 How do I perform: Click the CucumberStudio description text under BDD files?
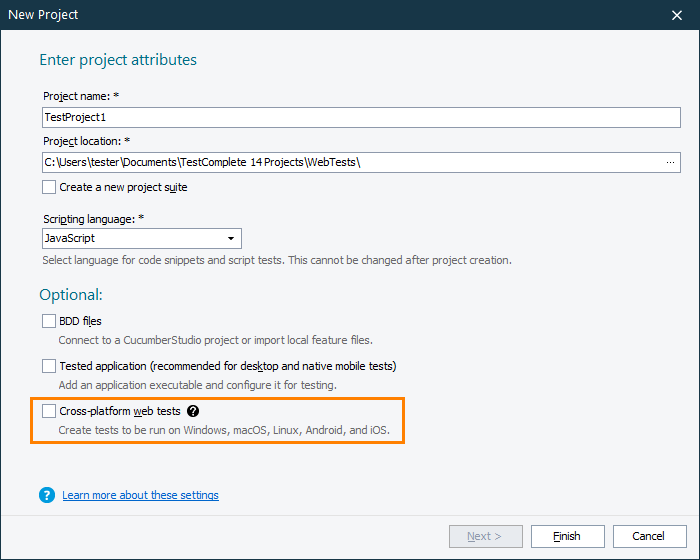[215, 340]
